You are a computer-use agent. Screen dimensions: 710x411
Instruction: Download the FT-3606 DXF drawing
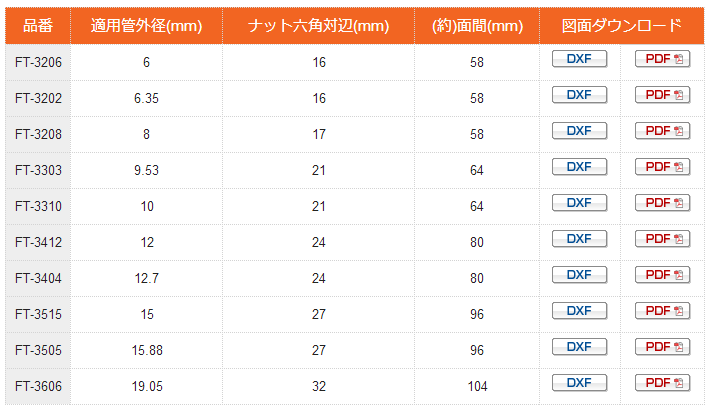579,383
